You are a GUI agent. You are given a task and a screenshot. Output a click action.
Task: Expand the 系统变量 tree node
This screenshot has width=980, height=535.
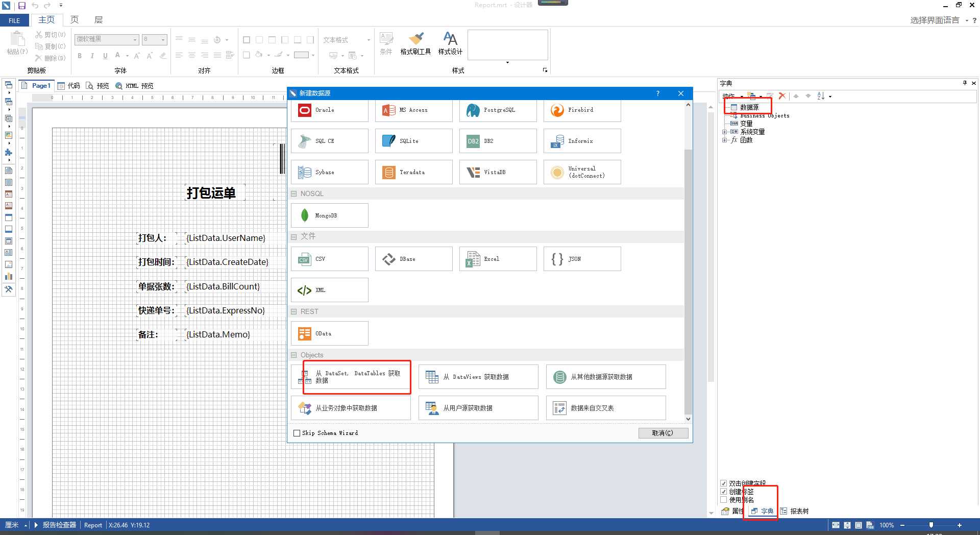click(724, 132)
